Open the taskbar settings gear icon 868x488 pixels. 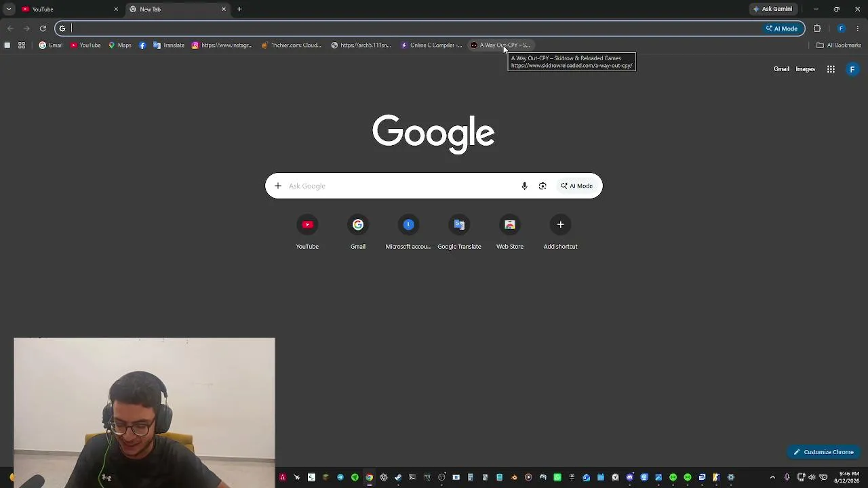pyautogui.click(x=730, y=477)
